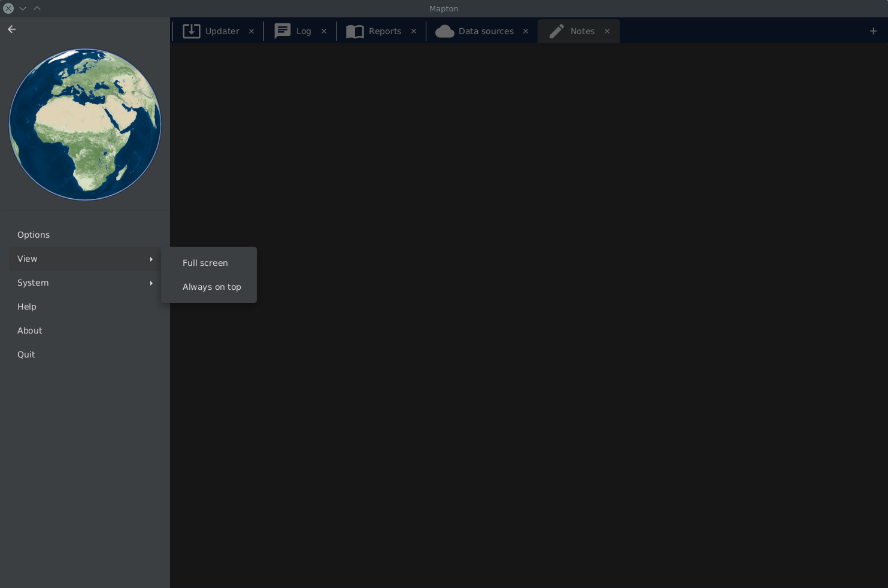Expand the View submenu arrow

pos(151,259)
